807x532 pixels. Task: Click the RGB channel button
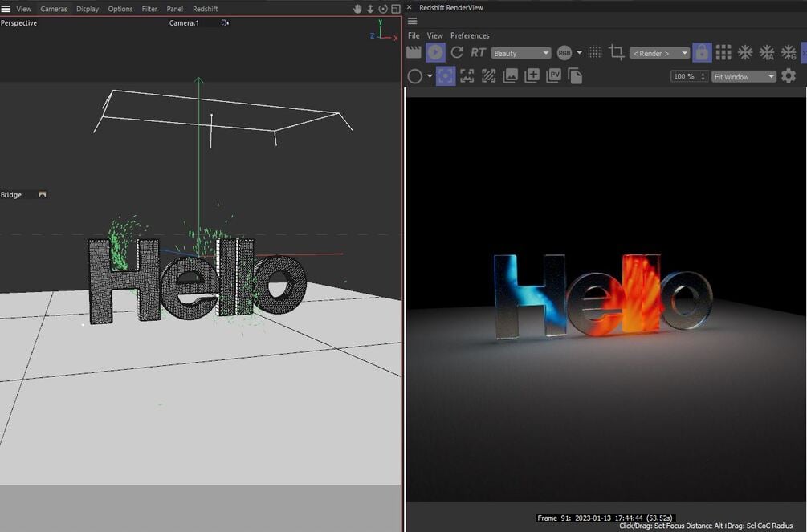pos(564,52)
